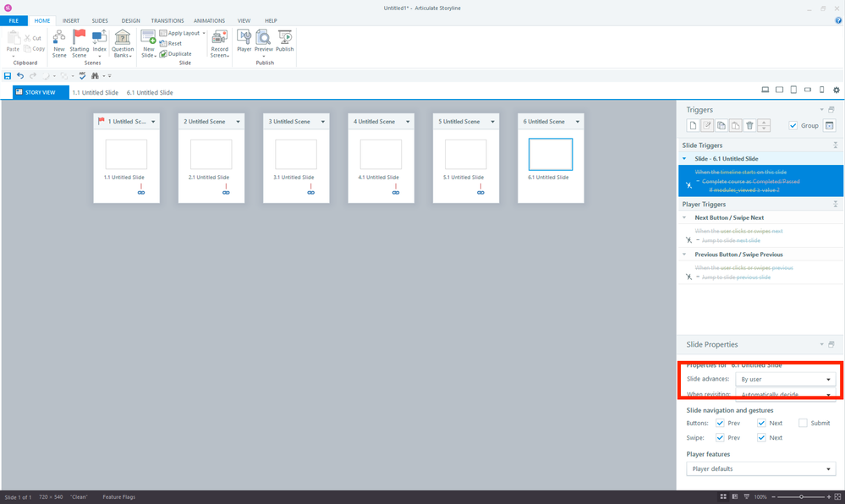Viewport: 845px width, 504px height.
Task: Create a new trigger in Triggers panel
Action: 693,126
